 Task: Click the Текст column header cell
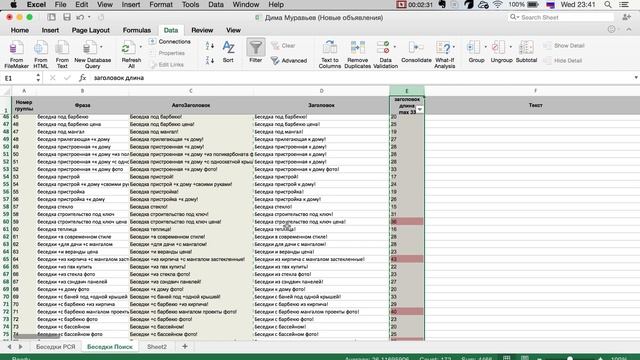(536, 105)
